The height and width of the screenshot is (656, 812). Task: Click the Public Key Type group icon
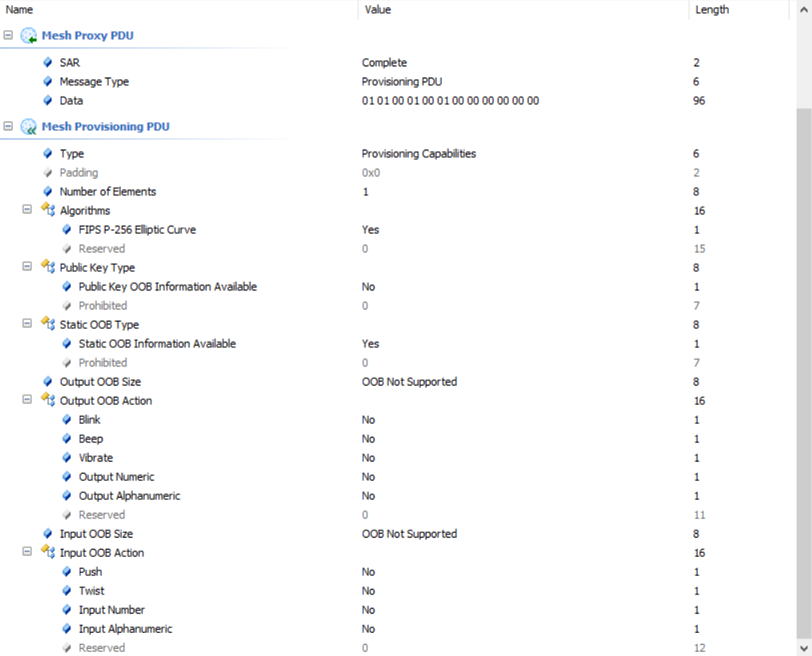click(48, 268)
